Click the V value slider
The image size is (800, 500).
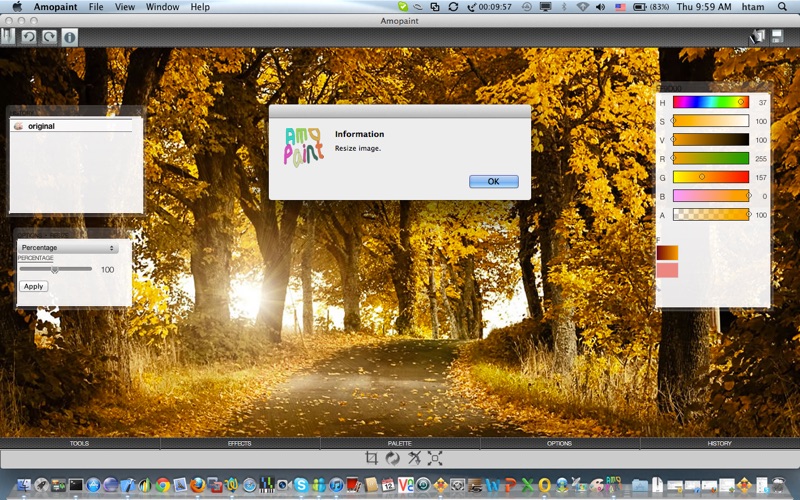pos(711,140)
